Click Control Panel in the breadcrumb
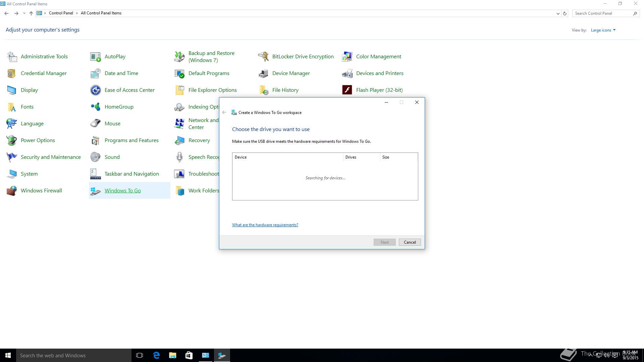 pyautogui.click(x=61, y=13)
